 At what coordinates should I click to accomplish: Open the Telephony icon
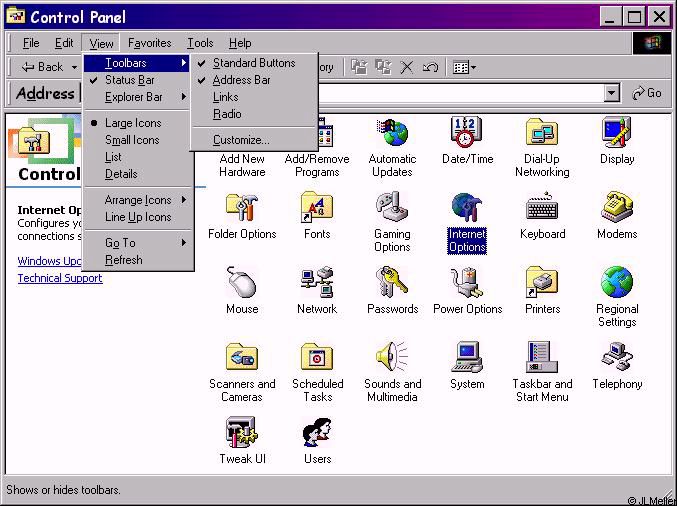(x=617, y=366)
